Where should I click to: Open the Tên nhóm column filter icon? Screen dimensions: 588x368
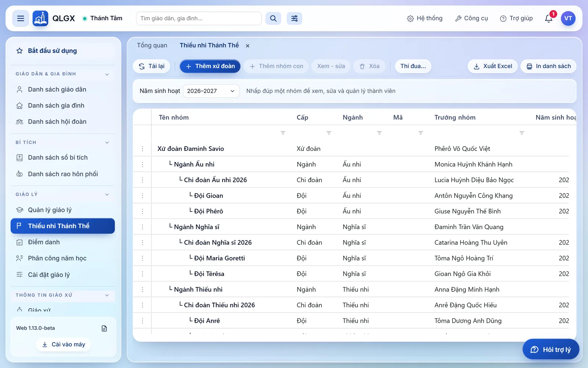[x=283, y=133]
